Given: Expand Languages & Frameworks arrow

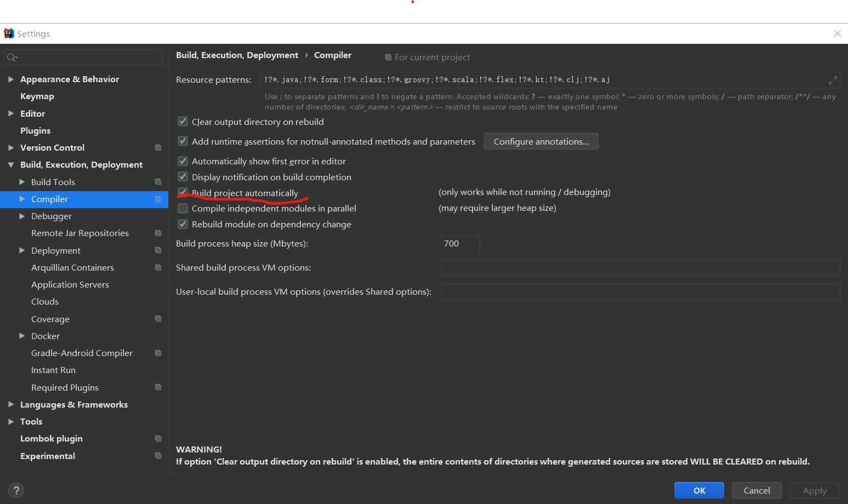Looking at the screenshot, I should pos(11,404).
